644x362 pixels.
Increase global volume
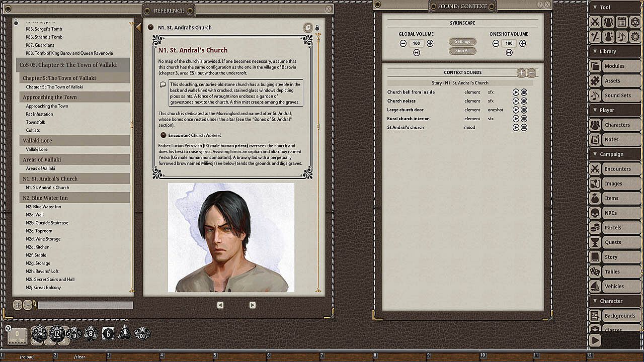430,43
